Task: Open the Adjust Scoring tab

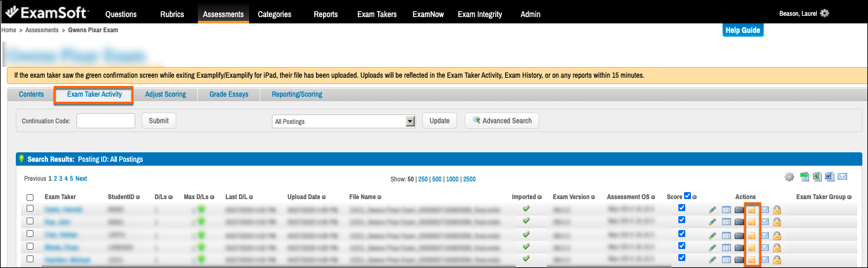Action: pos(166,95)
